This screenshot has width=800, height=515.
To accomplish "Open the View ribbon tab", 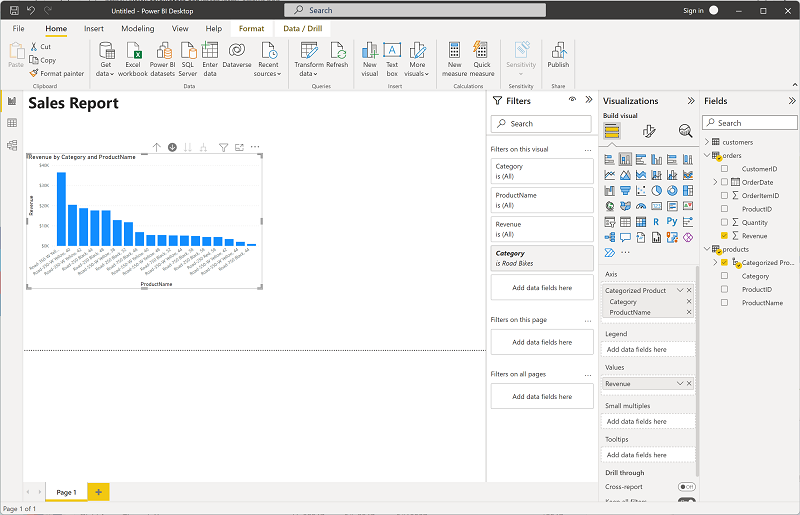I will tap(180, 29).
